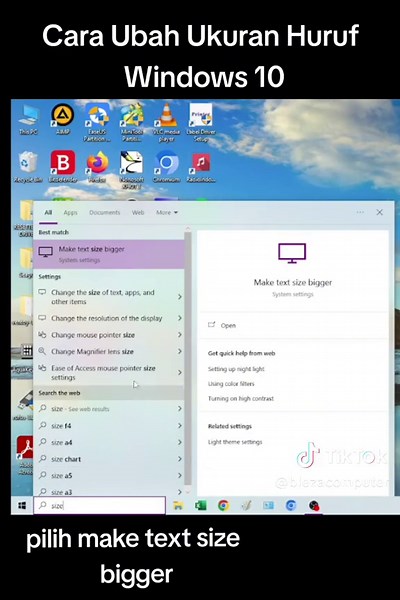Select size a5 web suggestion
The height and width of the screenshot is (600, 400).
point(103,476)
